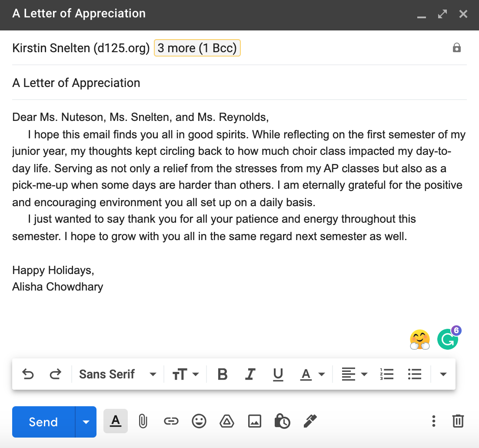Toggle italic formatting
479x448 pixels.
pos(250,374)
